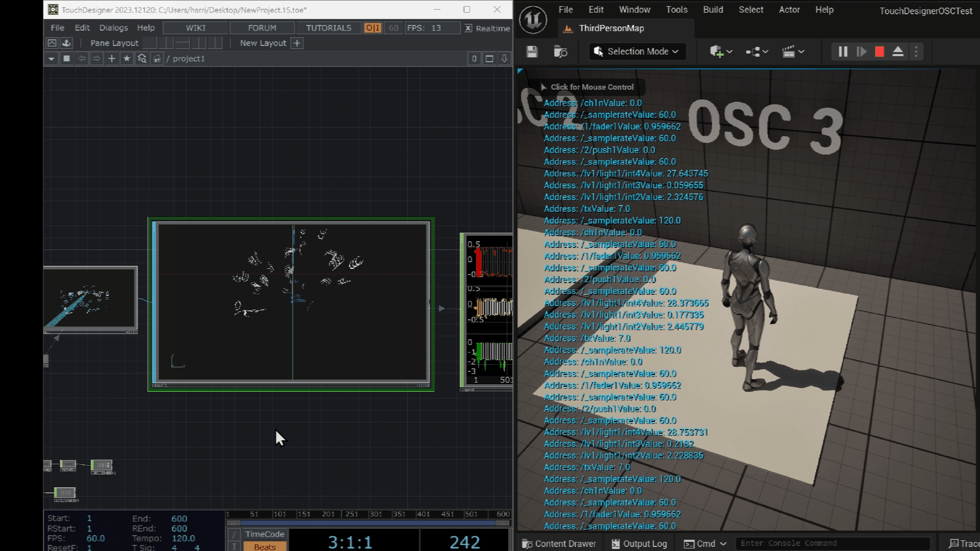Pause the Unreal simulation
Image resolution: width=980 pixels, height=551 pixels.
pos(843,52)
